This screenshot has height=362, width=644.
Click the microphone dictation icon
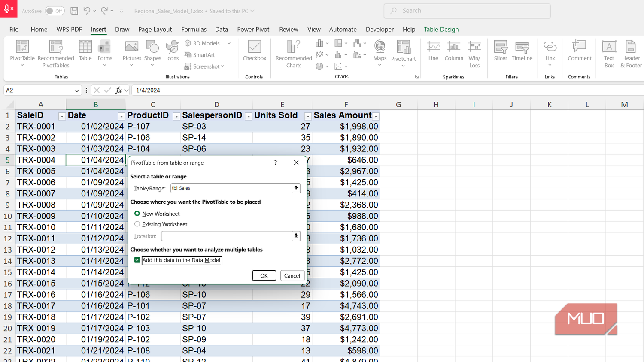[9, 9]
